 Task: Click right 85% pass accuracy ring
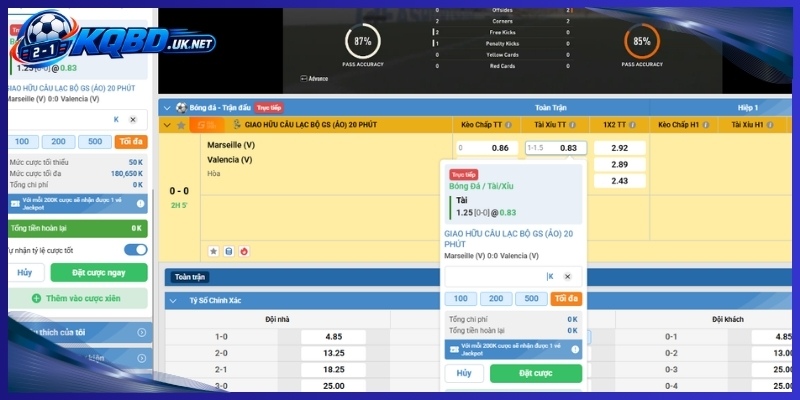tap(642, 41)
